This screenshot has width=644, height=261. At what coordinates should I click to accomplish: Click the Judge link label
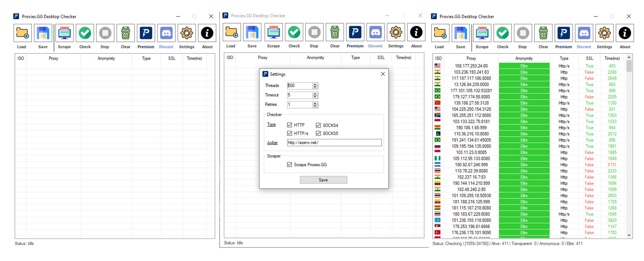(272, 143)
